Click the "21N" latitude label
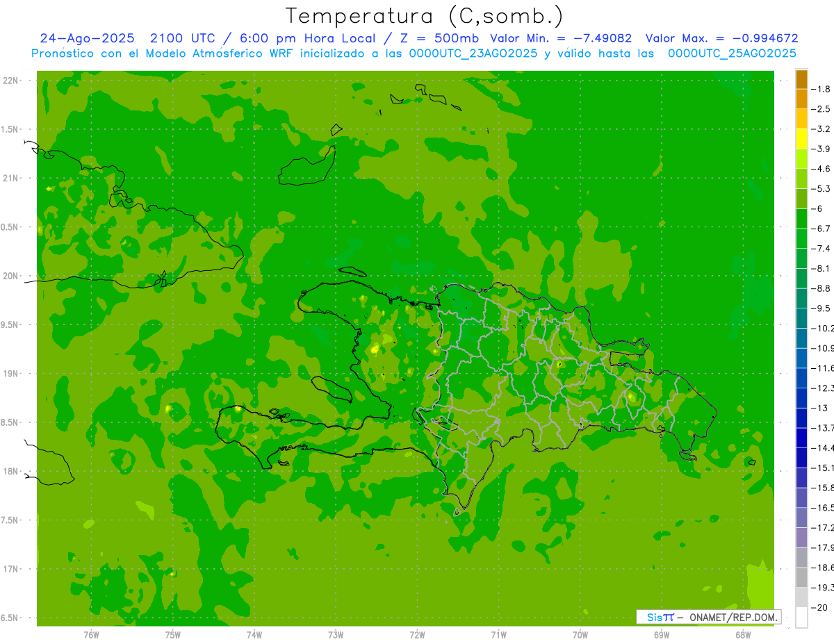 10,178
